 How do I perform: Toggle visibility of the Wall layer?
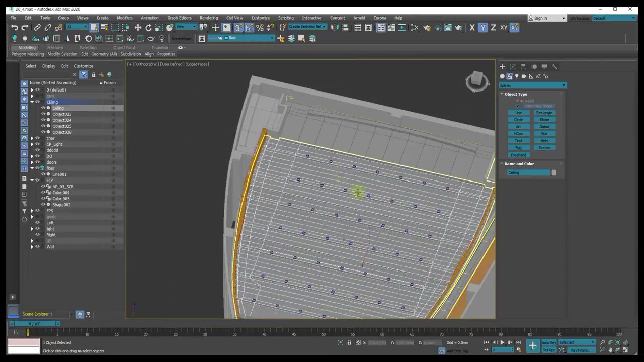(37, 247)
